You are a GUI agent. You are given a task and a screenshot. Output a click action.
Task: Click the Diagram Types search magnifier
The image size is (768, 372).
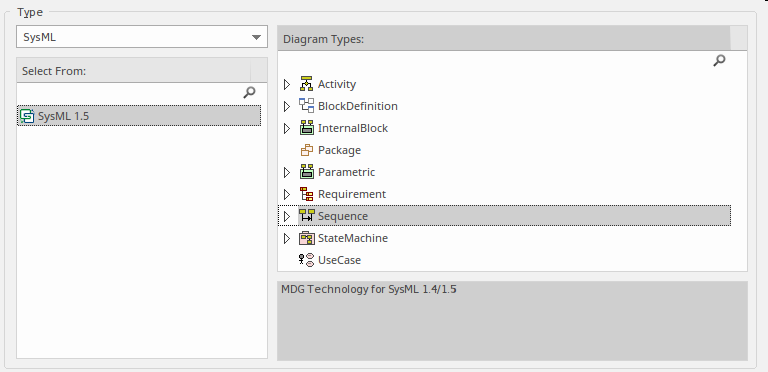(719, 61)
